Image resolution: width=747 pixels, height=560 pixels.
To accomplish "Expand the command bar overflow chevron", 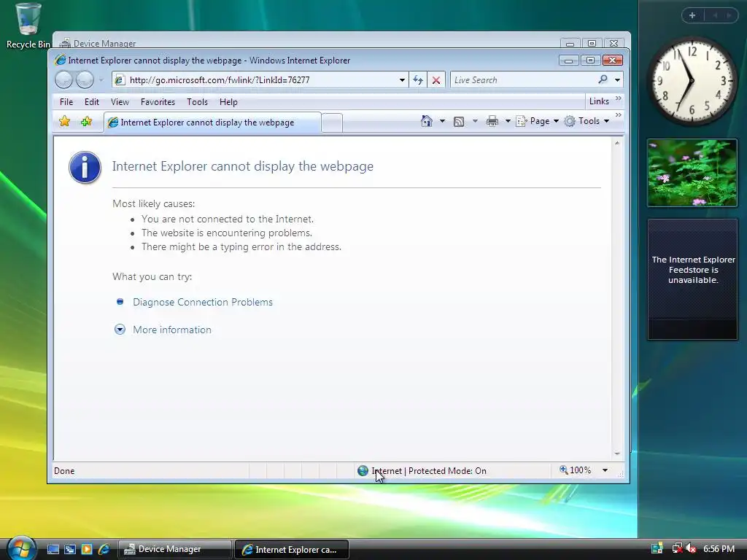I will [x=619, y=115].
